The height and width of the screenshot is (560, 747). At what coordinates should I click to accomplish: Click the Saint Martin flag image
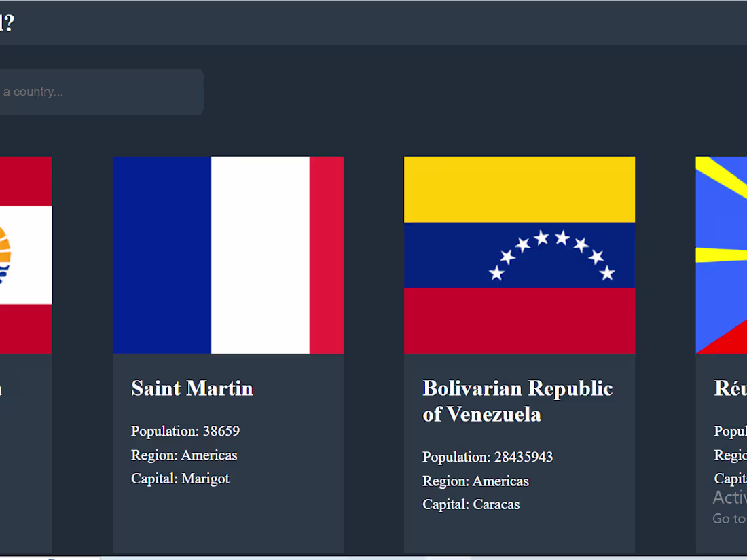[228, 255]
